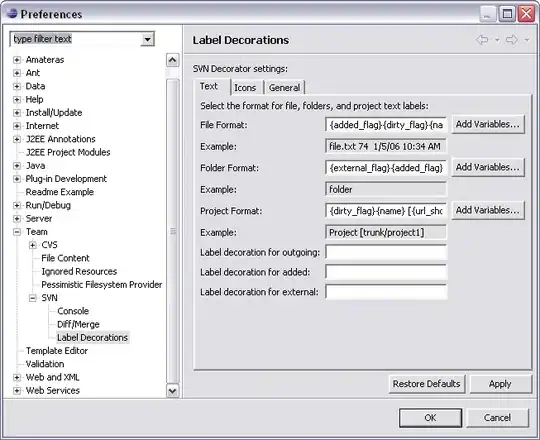Click the tree scrollbar down arrow
Viewport: 540px width, 440px height.
coord(172,391)
